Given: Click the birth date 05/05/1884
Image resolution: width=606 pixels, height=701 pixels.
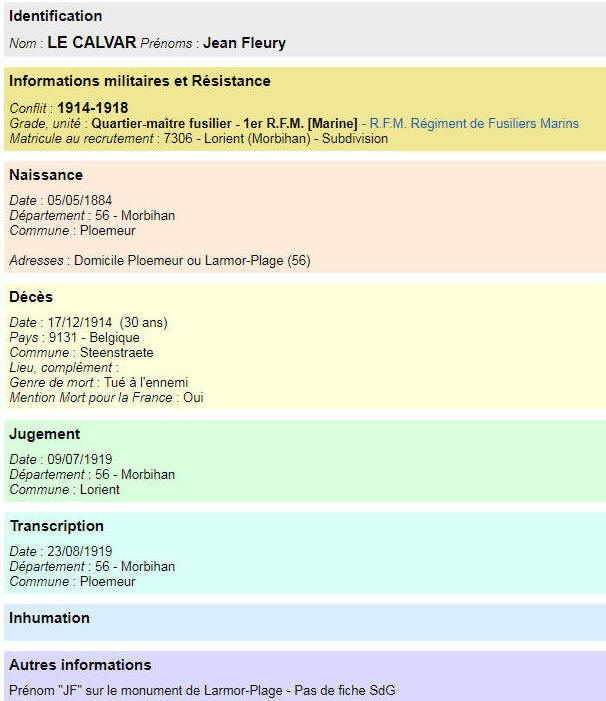Looking at the screenshot, I should pyautogui.click(x=79, y=200).
